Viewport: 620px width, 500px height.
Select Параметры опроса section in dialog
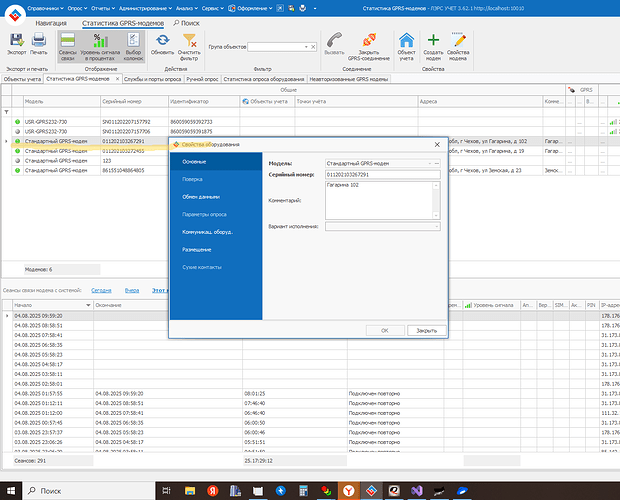coord(216,214)
